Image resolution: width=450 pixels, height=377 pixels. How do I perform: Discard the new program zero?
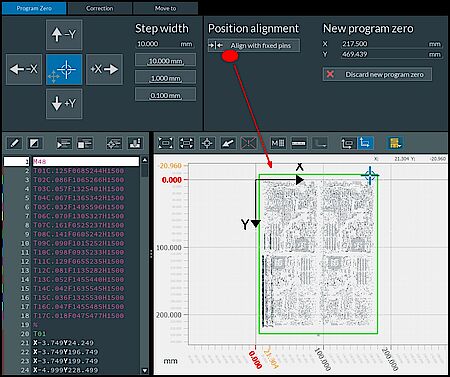377,74
